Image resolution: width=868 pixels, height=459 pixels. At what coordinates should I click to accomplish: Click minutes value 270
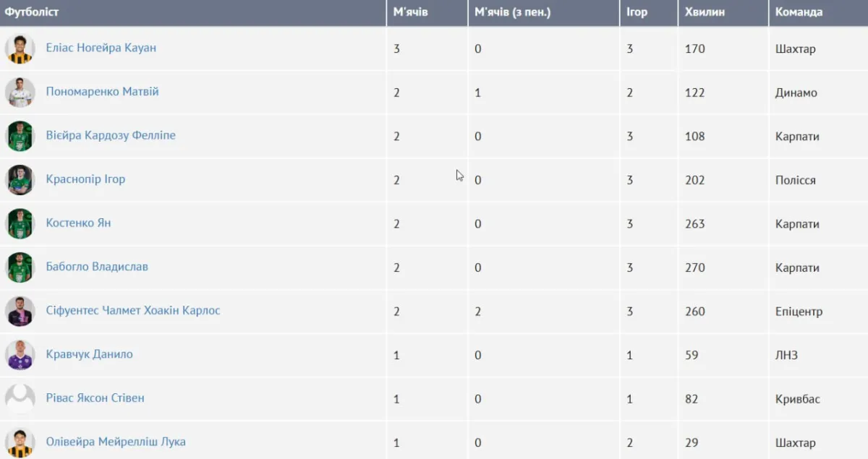point(694,268)
